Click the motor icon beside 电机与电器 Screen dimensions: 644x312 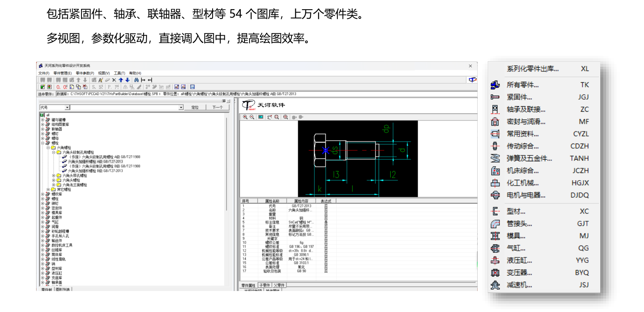[x=495, y=195]
